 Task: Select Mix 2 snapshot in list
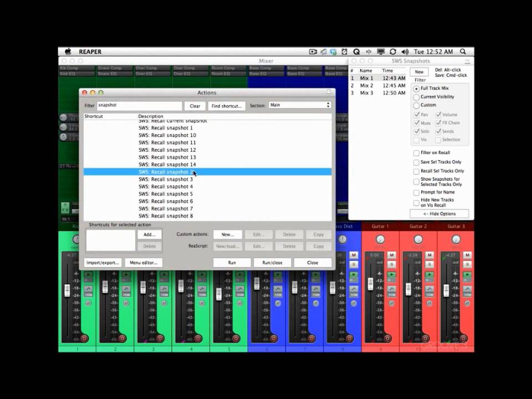[x=377, y=85]
